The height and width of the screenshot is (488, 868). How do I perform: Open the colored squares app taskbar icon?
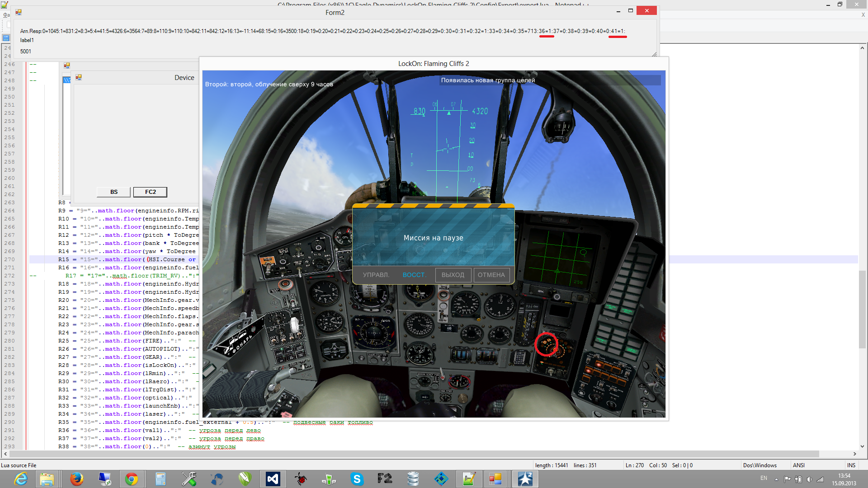(495, 479)
